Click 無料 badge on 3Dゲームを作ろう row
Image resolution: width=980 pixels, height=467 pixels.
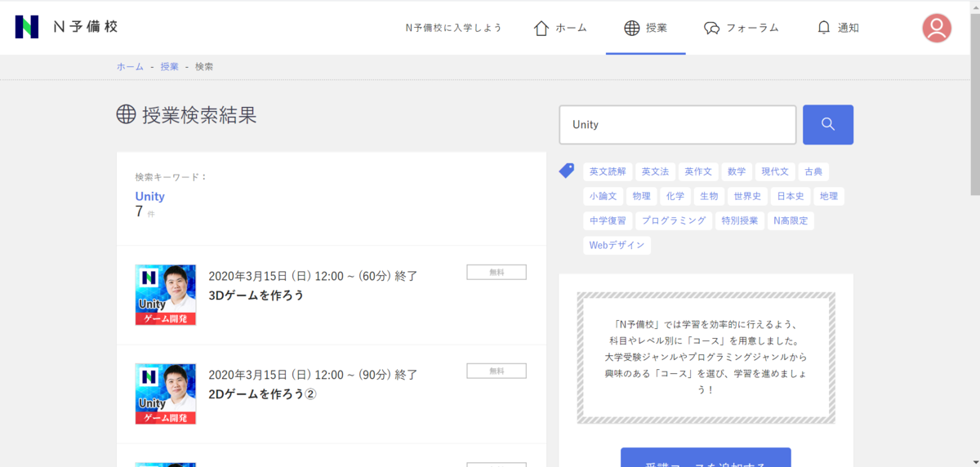(x=497, y=272)
